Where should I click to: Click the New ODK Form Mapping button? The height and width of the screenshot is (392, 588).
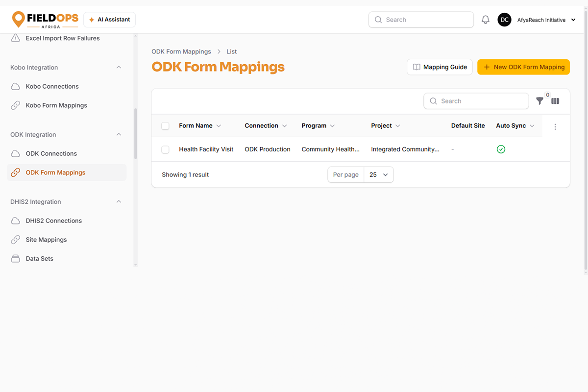coord(523,67)
